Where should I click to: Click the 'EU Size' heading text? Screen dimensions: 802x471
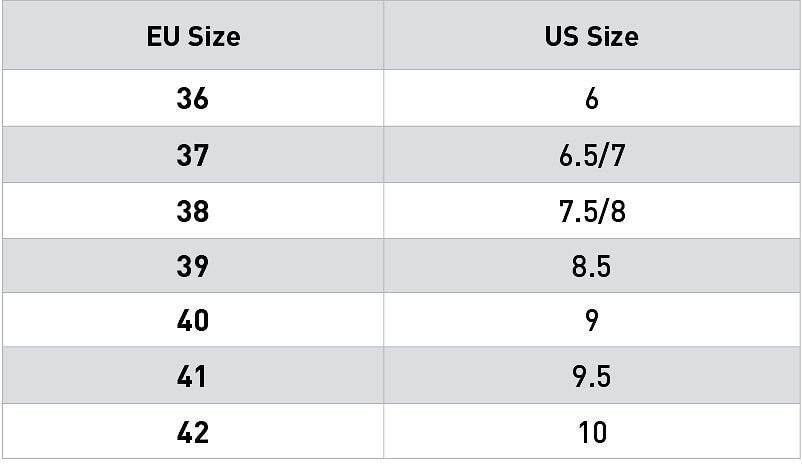[193, 38]
